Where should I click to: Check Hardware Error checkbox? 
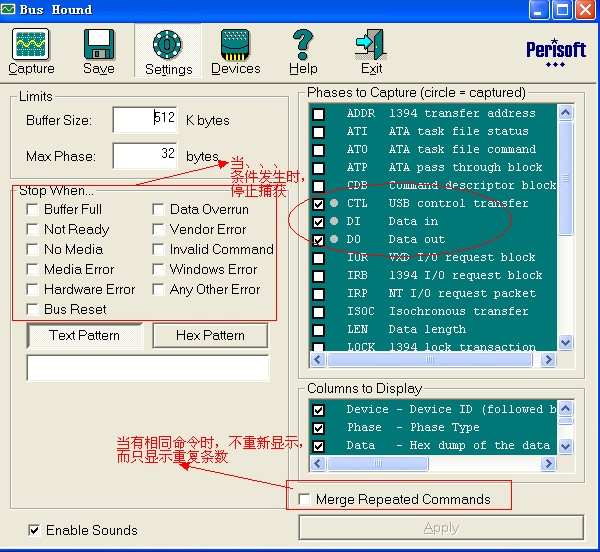[x=32, y=289]
